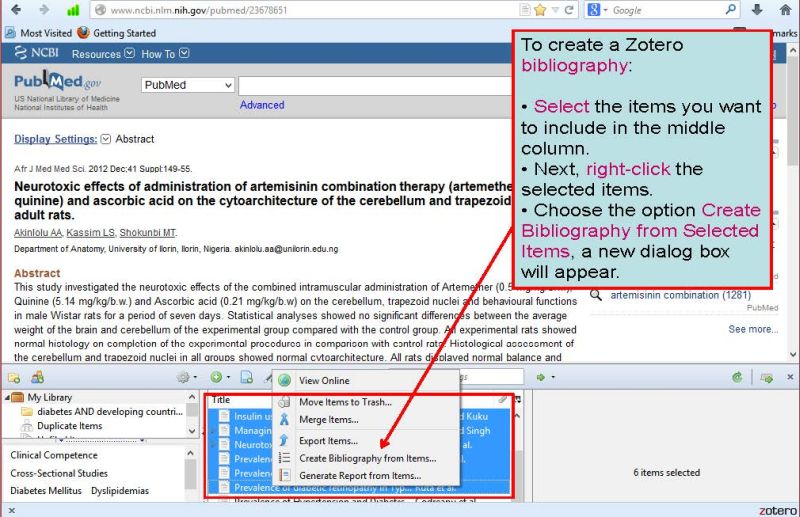Click the new collection icon in Zotero
The image size is (800, 517).
coord(14,377)
